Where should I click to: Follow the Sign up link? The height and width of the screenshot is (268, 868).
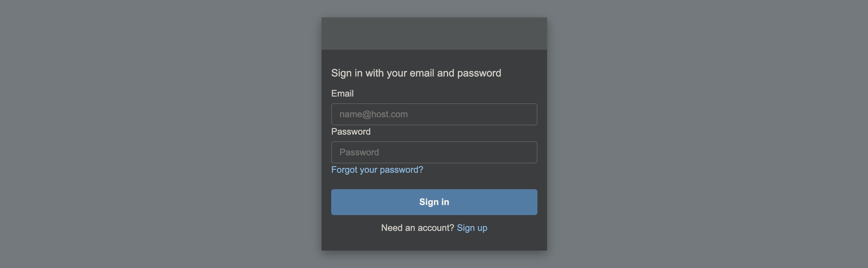(x=472, y=228)
